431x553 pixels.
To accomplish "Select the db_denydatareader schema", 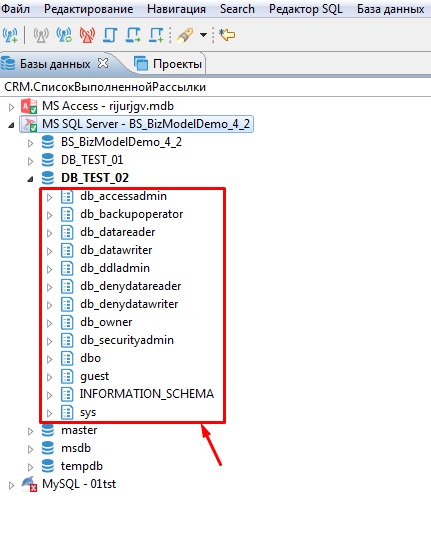I will click(x=130, y=286).
